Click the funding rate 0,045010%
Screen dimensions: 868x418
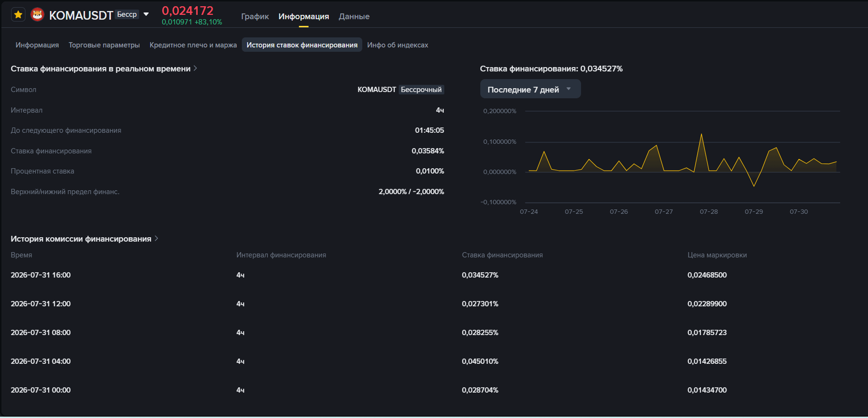pyautogui.click(x=480, y=361)
